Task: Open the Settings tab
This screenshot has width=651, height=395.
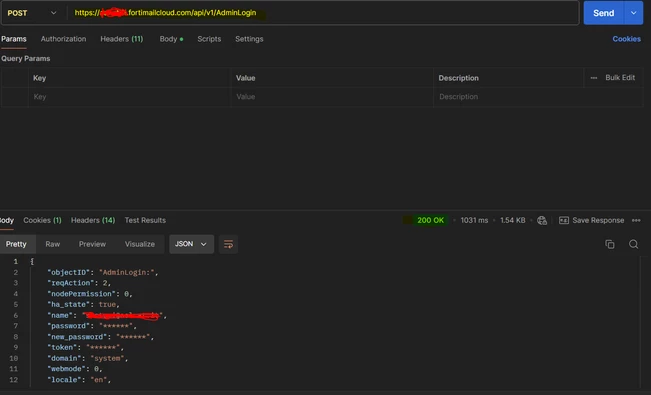Action: click(x=249, y=39)
